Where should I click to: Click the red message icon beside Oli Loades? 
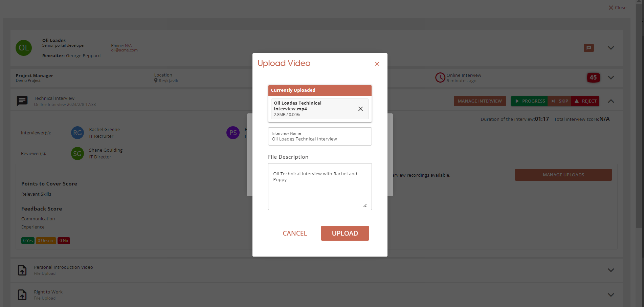pos(589,48)
